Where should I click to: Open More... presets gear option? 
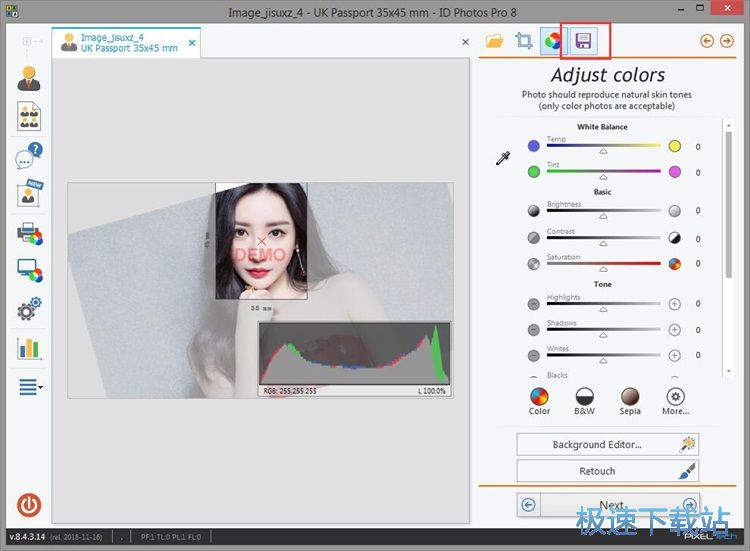point(675,401)
